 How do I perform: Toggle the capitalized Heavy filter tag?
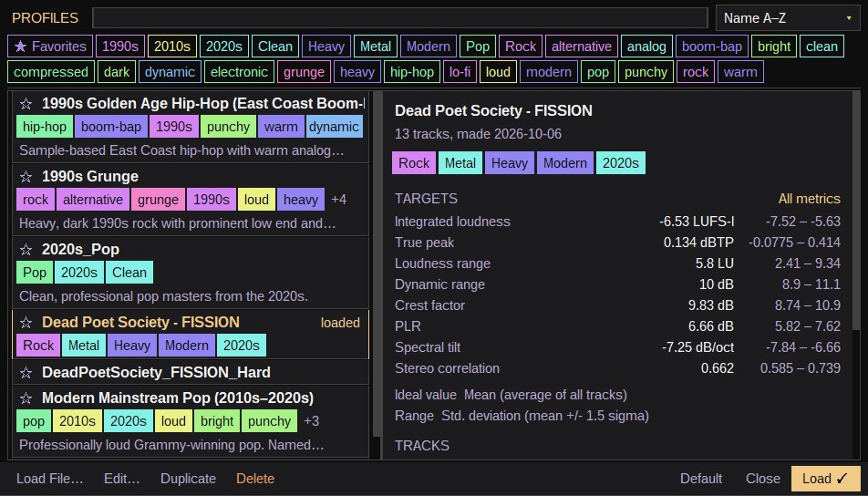point(326,46)
